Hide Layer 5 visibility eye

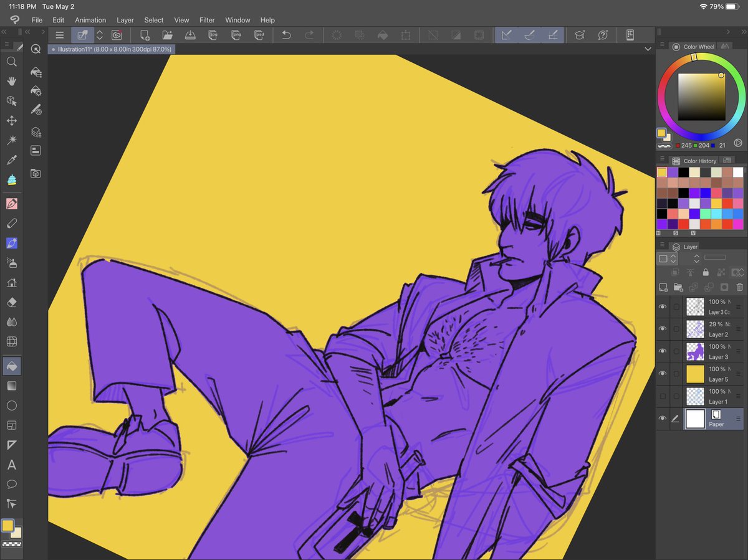click(663, 373)
